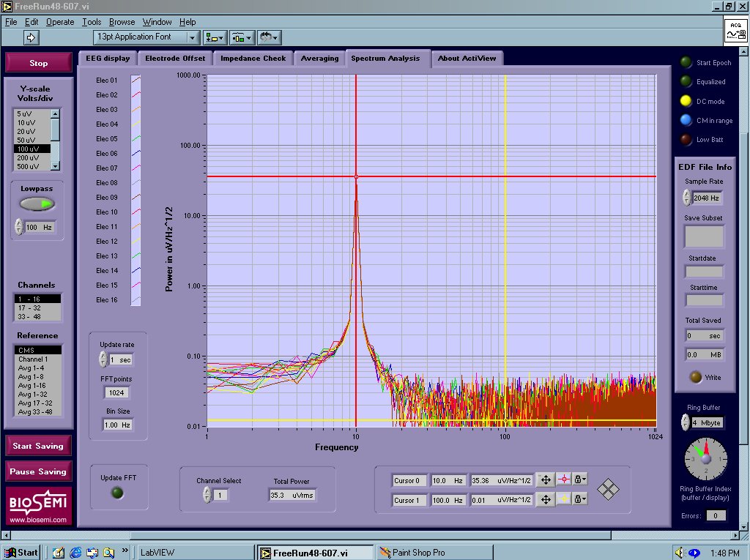Open the Distribute Objects toolbar menu
Image resolution: width=750 pixels, height=560 pixels.
pyautogui.click(x=242, y=37)
